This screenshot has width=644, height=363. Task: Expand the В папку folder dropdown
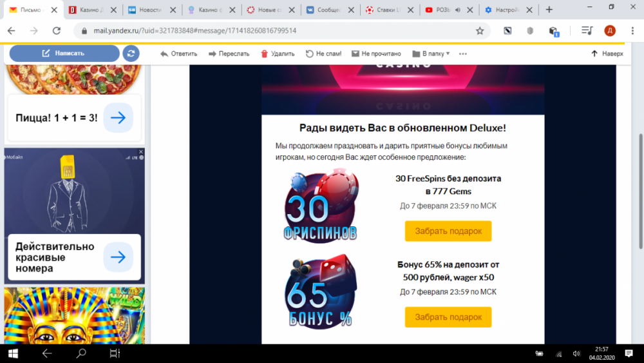point(431,54)
